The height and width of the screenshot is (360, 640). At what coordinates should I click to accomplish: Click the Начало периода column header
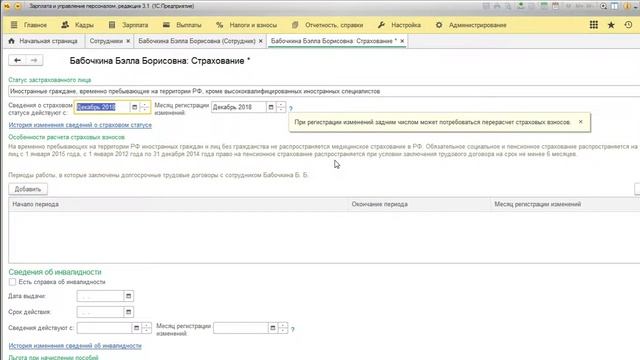click(x=178, y=204)
